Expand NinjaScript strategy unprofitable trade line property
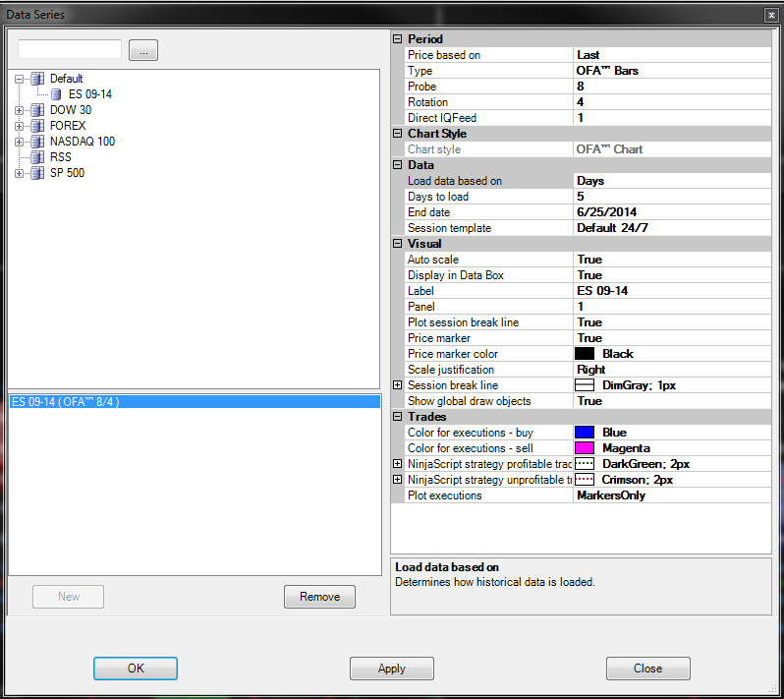Viewport: 784px width, 699px height. click(x=398, y=480)
